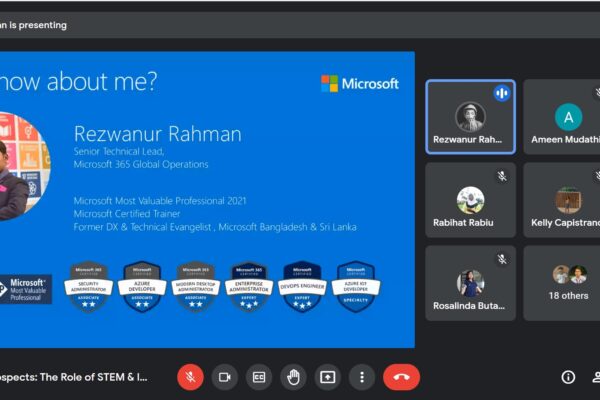Click the Present now screen share icon
600x400 pixels.
point(327,377)
